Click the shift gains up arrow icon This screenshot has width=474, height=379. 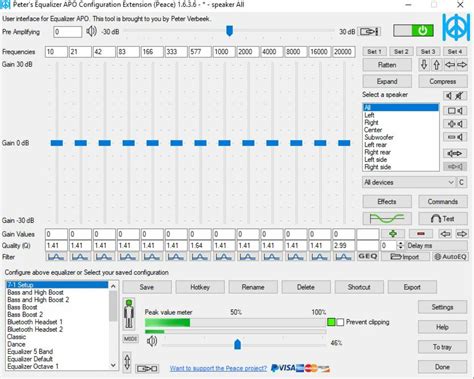pos(436,65)
